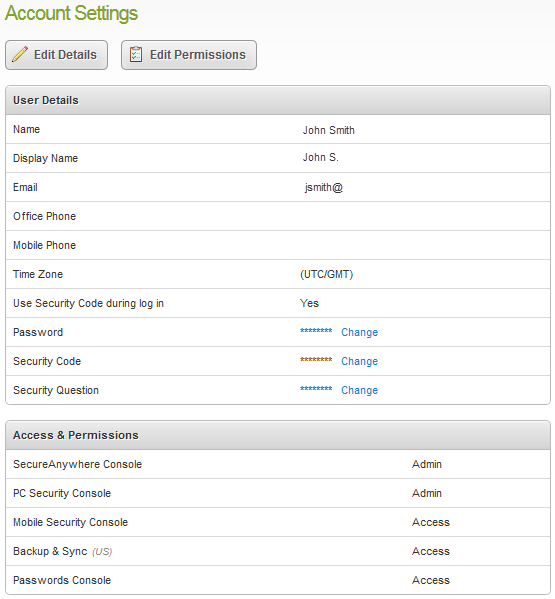The width and height of the screenshot is (555, 599).
Task: Select Admin value for PC Security Console
Action: 427,494
